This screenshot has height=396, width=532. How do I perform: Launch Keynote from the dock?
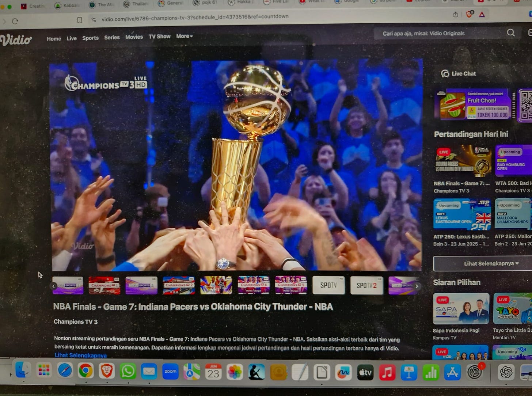[409, 373]
